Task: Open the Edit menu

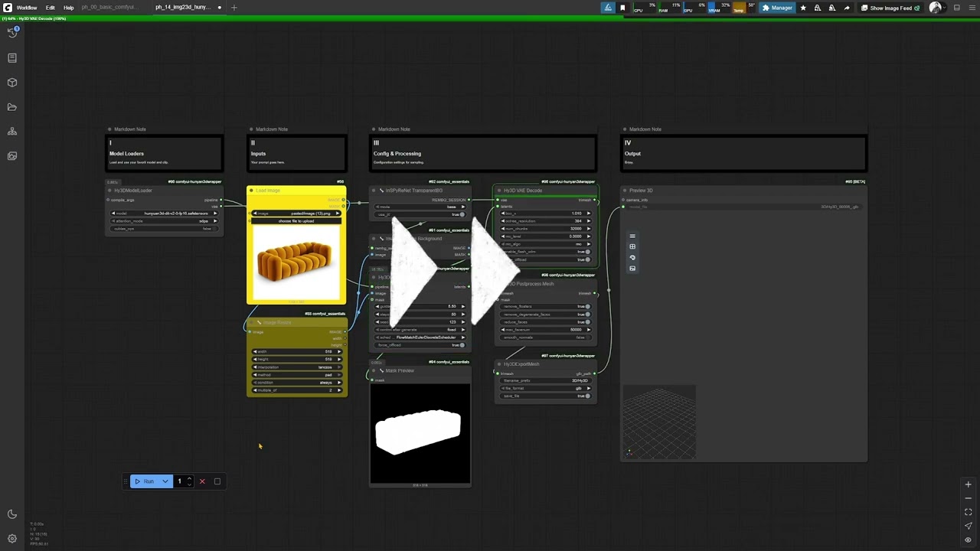Action: 50,8
